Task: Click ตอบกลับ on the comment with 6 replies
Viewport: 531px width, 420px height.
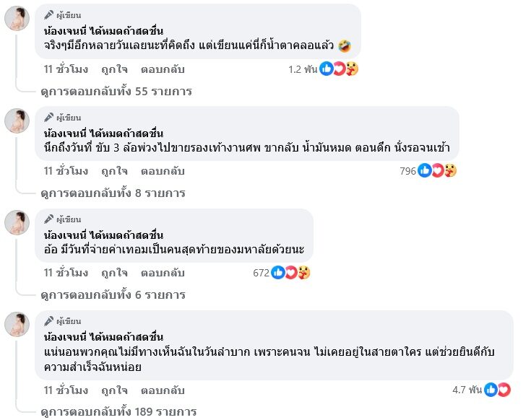Action: click(163, 273)
